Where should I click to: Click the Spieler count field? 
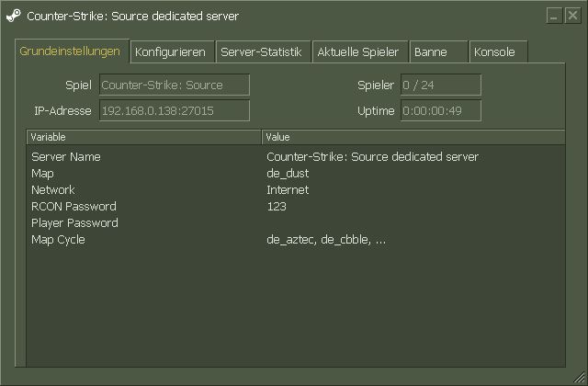click(x=440, y=85)
